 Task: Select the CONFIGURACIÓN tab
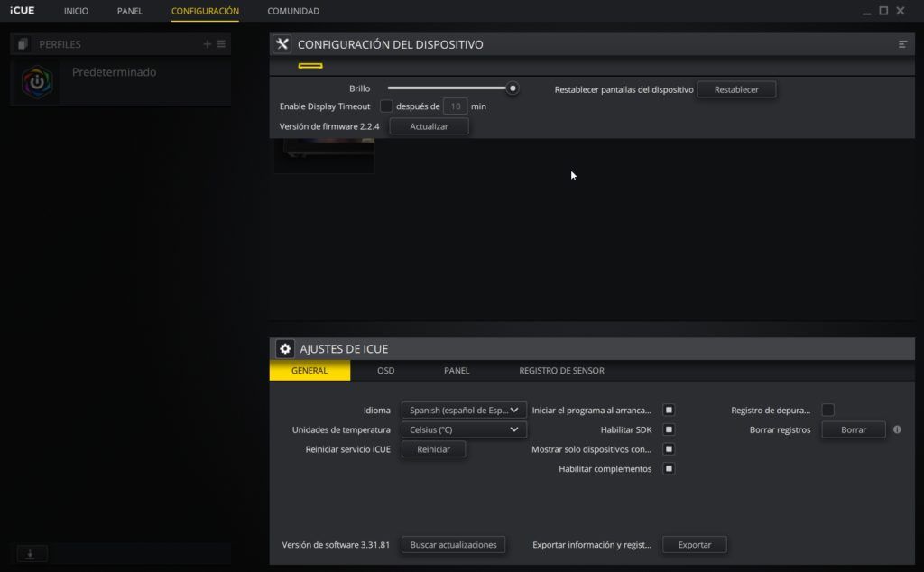pyautogui.click(x=205, y=11)
